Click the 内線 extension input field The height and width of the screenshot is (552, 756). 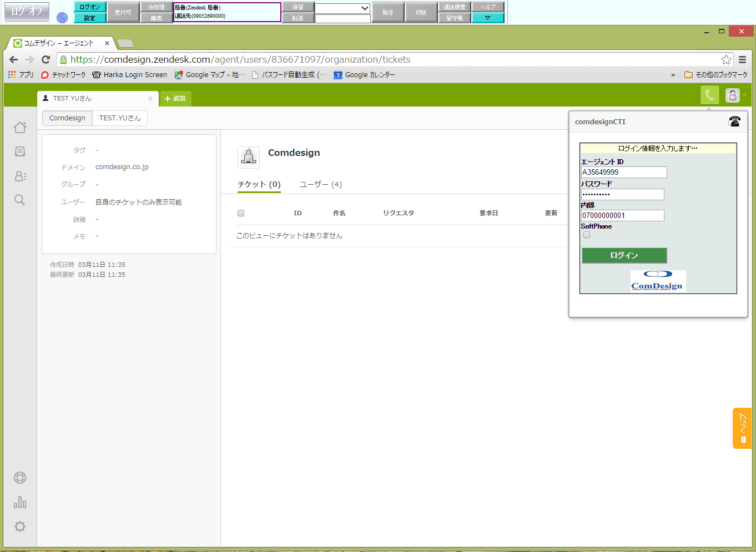click(x=623, y=215)
